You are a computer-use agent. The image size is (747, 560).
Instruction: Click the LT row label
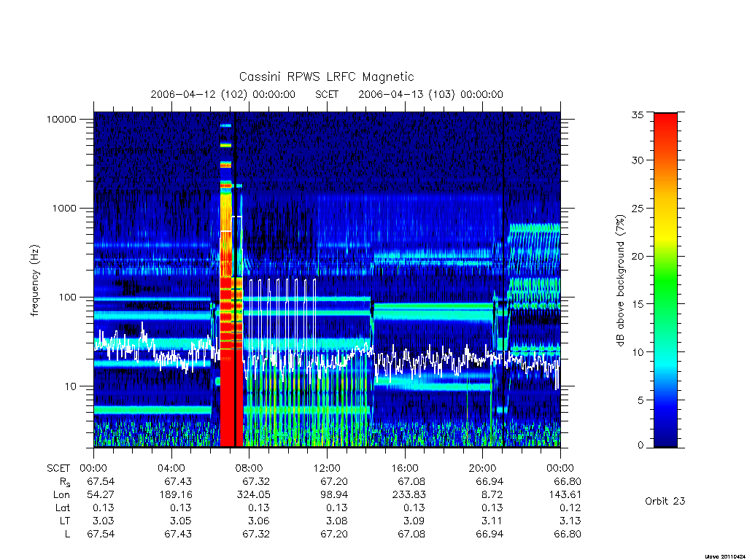point(65,521)
